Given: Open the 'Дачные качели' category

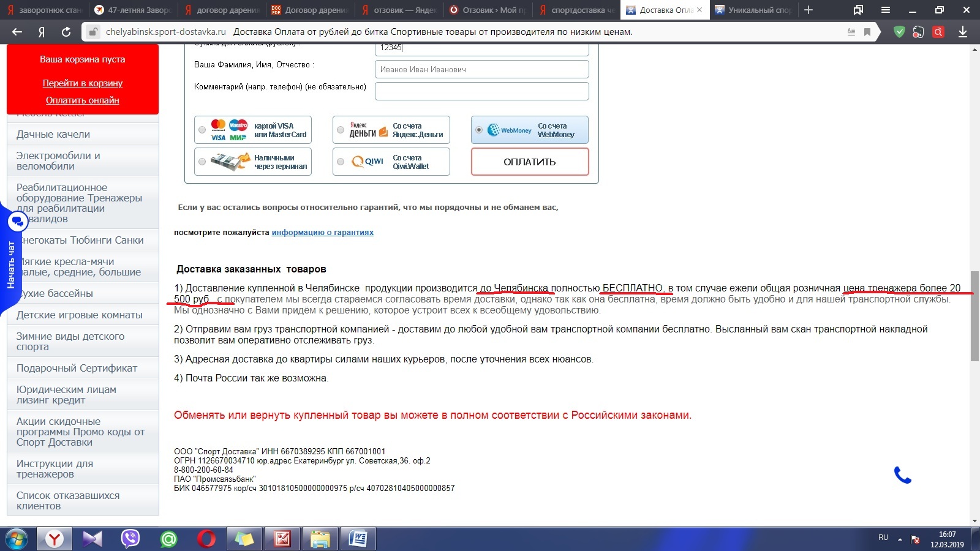Looking at the screenshot, I should click(83, 134).
